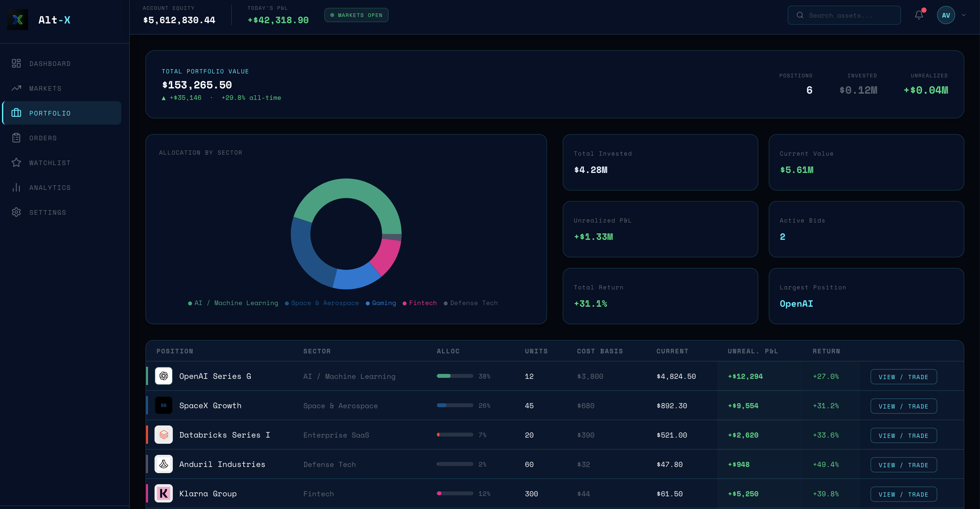The height and width of the screenshot is (509, 980).
Task: Open the Orders section
Action: point(62,138)
